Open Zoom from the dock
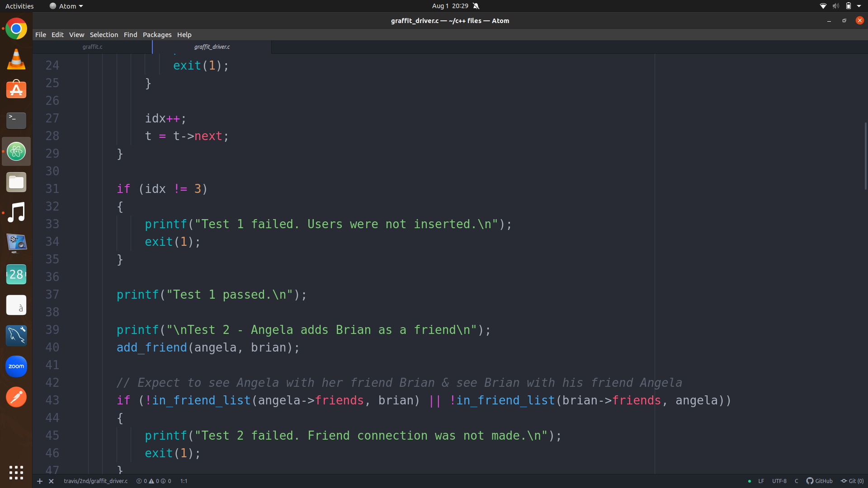The height and width of the screenshot is (488, 868). click(x=16, y=366)
